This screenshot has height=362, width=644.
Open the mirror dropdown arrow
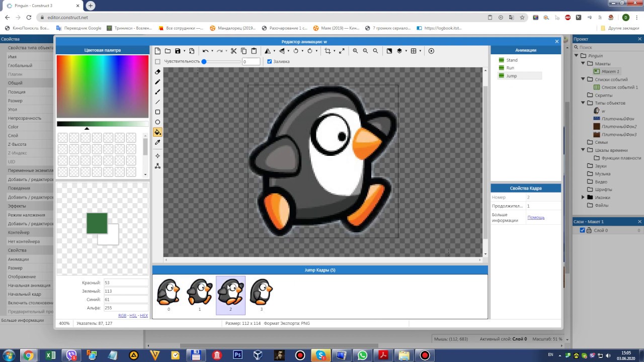pos(274,51)
